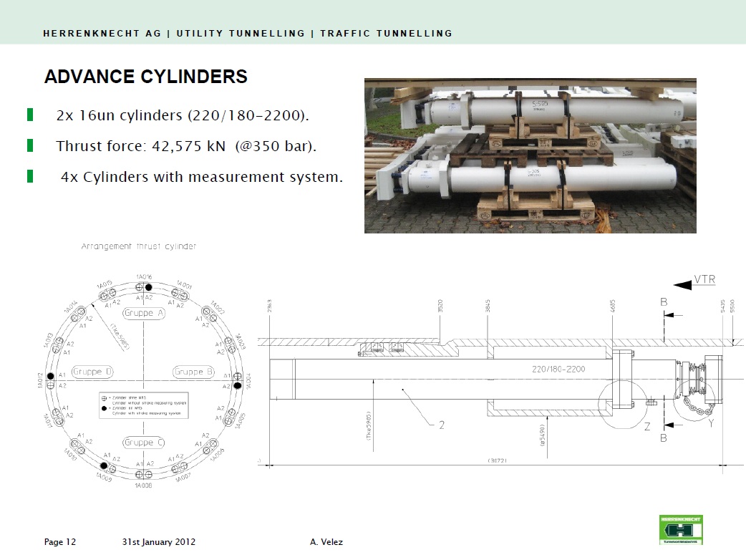Click the "1A004" cylinder label
This screenshot has width=746, height=560.
pyautogui.click(x=248, y=381)
